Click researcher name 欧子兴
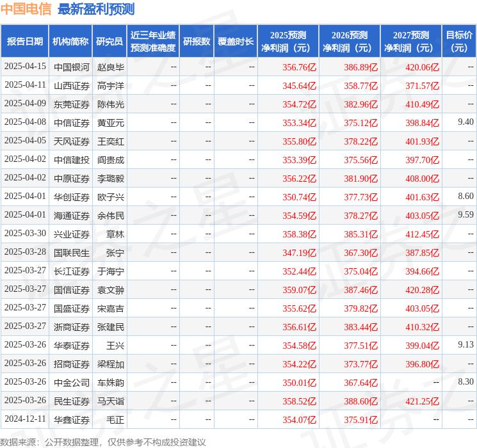Viewport: 477px width, 448px height. point(111,197)
